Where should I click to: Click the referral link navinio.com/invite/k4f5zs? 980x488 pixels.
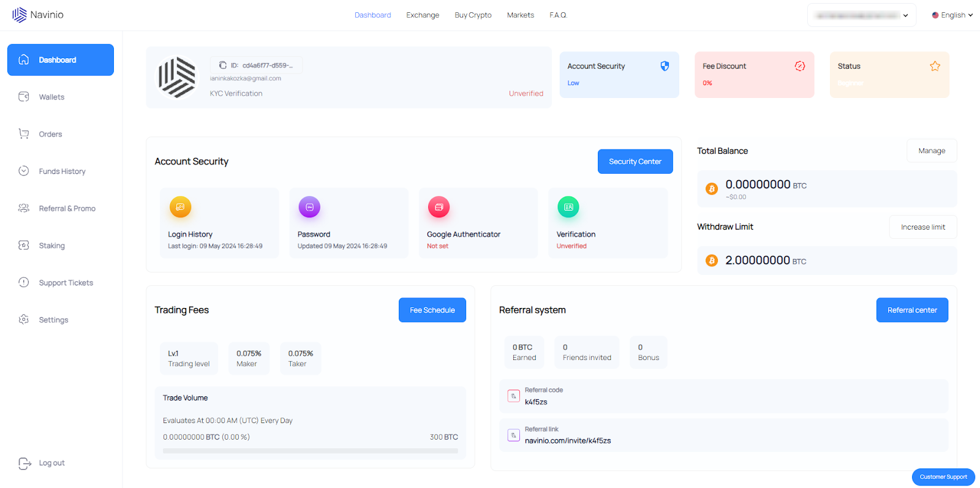coord(568,441)
